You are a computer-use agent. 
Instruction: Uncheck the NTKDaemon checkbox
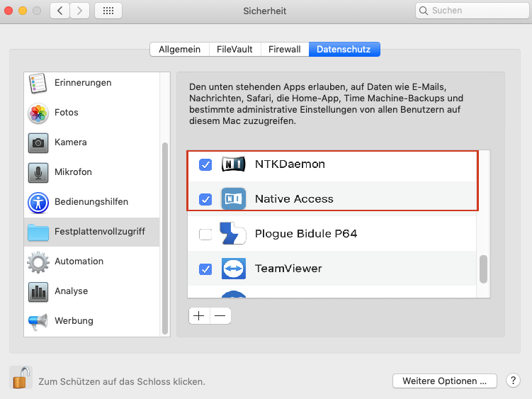tap(205, 164)
